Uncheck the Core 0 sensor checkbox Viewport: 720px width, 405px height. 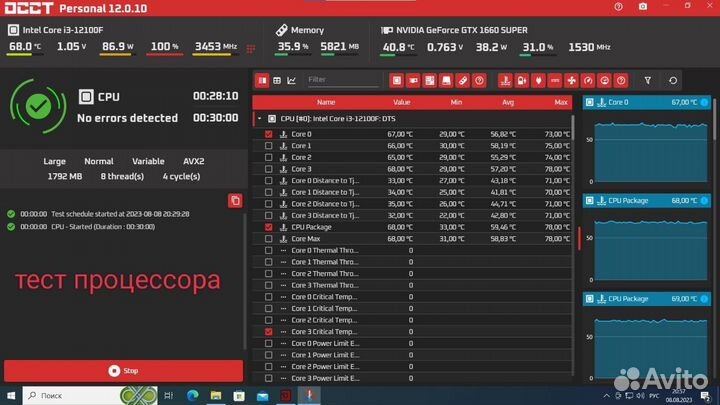[x=269, y=134]
